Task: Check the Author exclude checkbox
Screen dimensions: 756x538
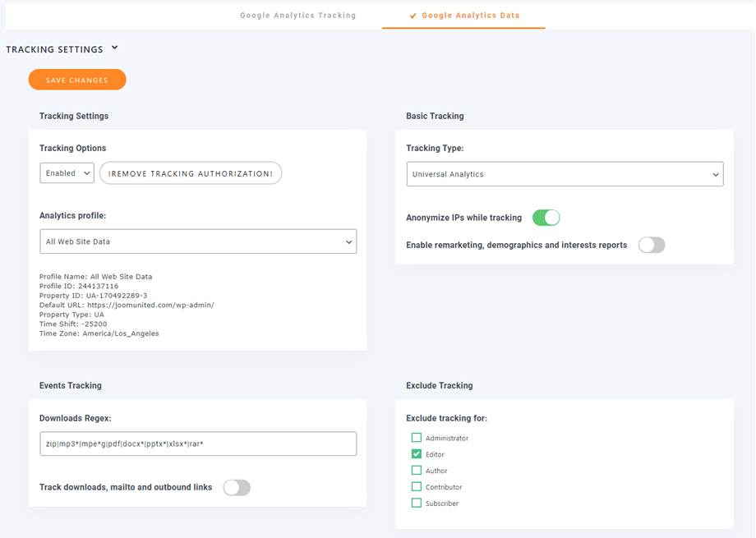Action: (x=417, y=471)
